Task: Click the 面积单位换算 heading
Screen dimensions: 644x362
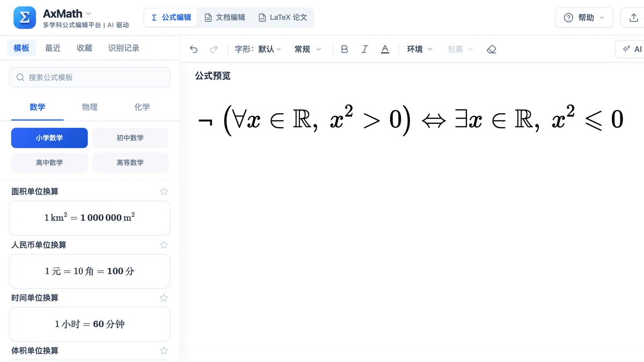Action: [x=35, y=191]
